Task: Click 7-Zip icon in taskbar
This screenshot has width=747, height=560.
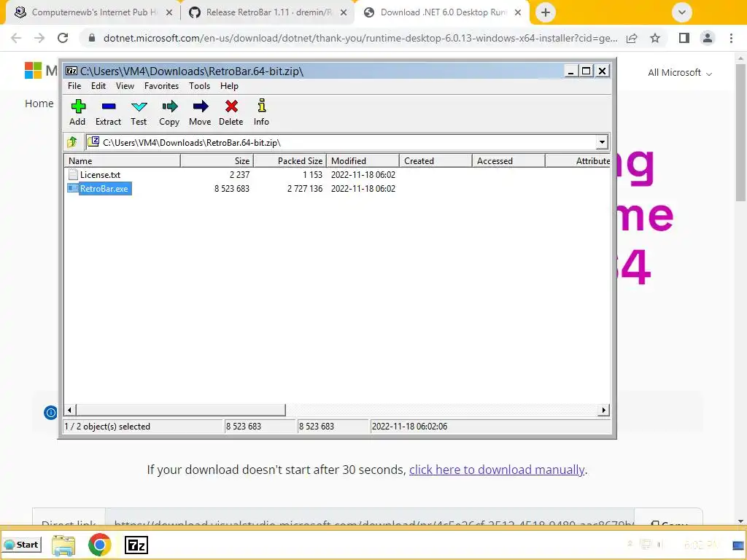Action: click(x=136, y=545)
